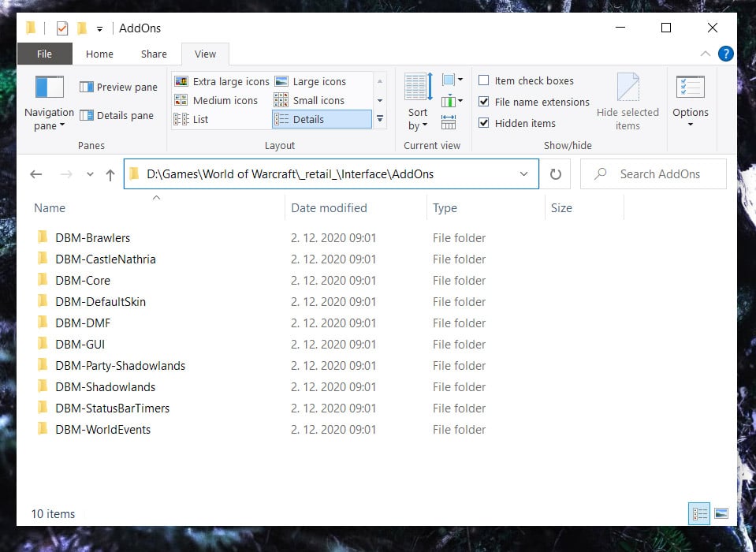Open the File menu

44,54
